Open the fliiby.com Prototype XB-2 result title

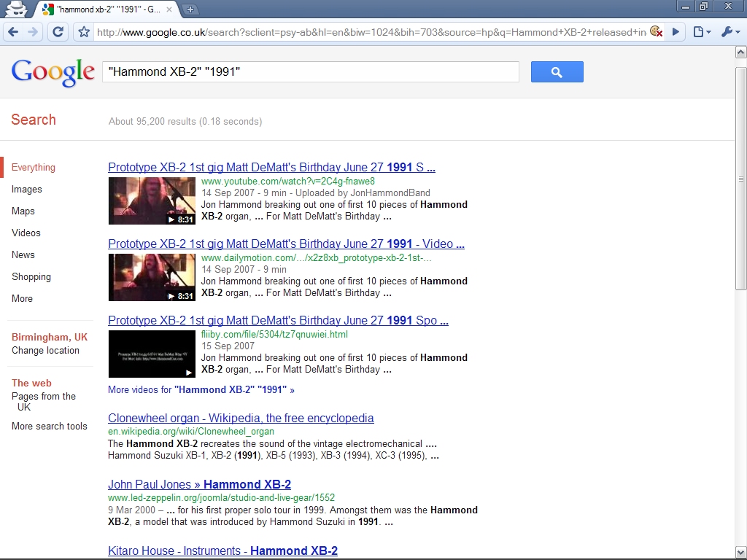[x=278, y=321]
